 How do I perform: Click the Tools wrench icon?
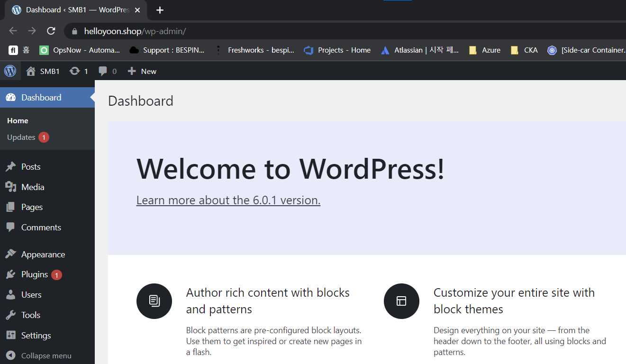10,315
